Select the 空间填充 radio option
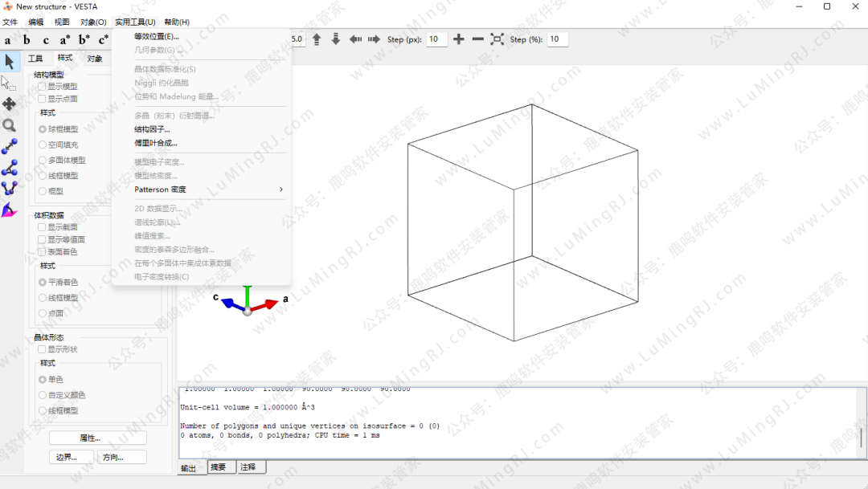This screenshot has height=489, width=868. [43, 145]
